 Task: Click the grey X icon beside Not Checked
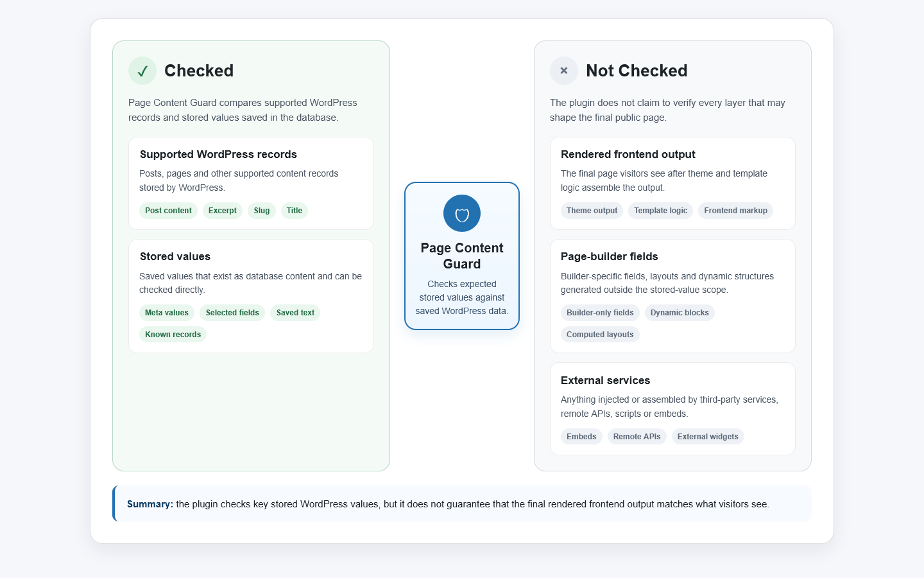[564, 71]
